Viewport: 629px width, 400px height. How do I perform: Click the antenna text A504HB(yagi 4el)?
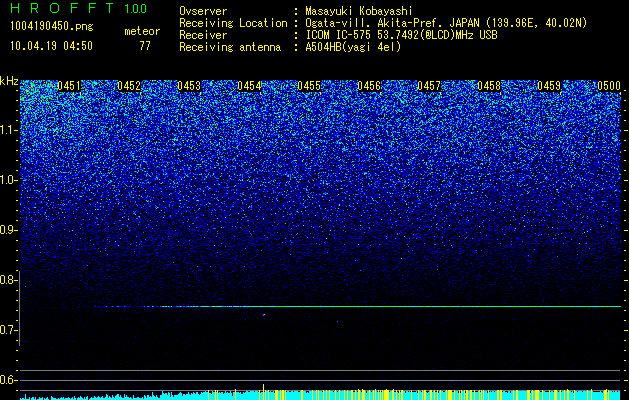(353, 47)
